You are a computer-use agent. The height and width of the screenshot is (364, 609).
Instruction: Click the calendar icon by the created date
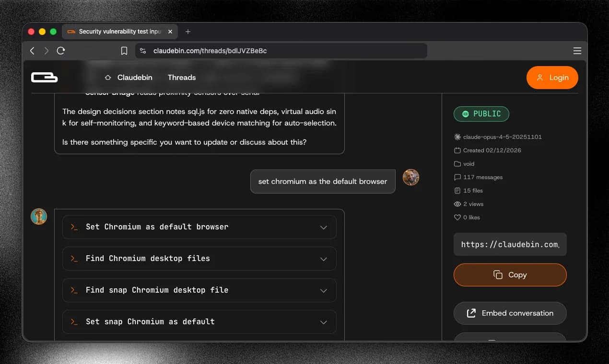pos(457,150)
